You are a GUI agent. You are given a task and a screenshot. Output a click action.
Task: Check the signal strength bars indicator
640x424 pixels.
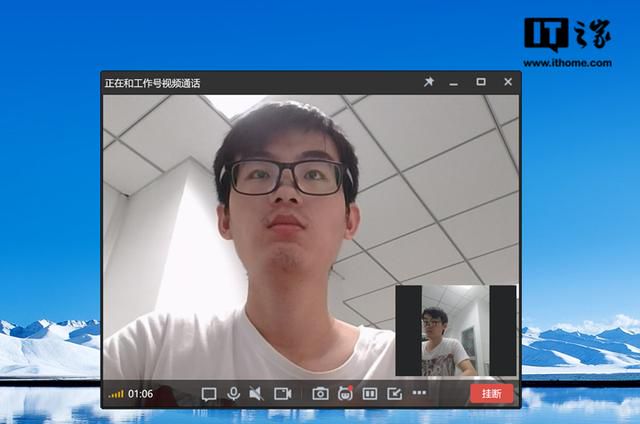click(x=116, y=394)
